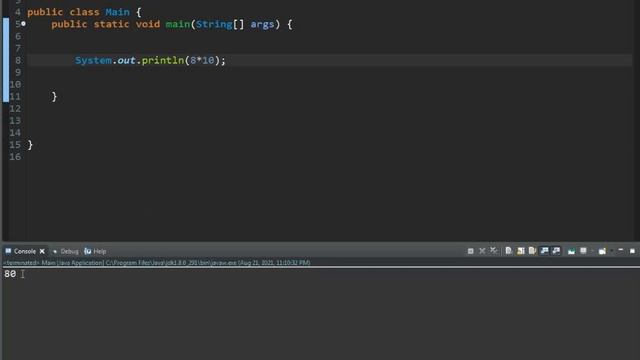The height and width of the screenshot is (360, 640).
Task: Toggle Word Wrap in Console toolbar
Action: pyautogui.click(x=532, y=251)
